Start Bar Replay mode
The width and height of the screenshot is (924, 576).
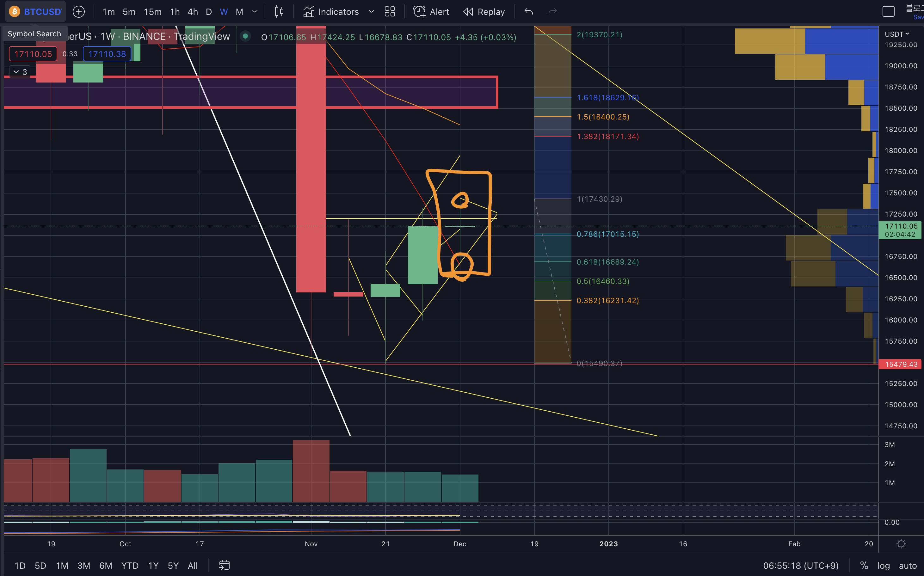tap(484, 12)
